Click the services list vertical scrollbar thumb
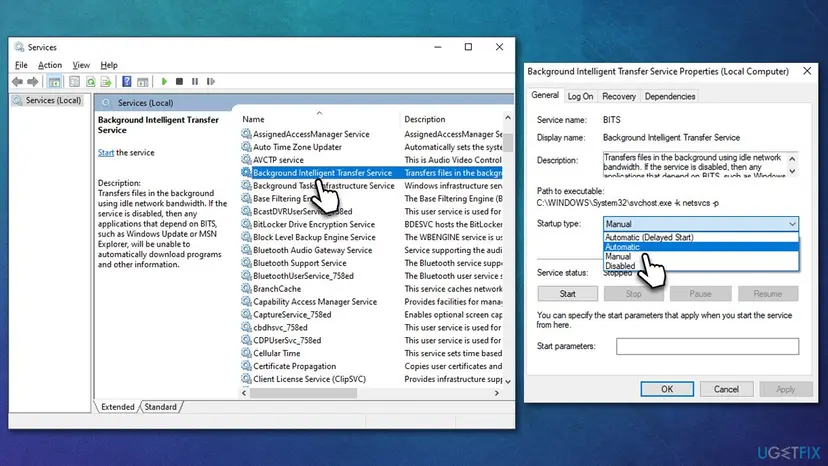The width and height of the screenshot is (828, 466). pyautogui.click(x=507, y=143)
